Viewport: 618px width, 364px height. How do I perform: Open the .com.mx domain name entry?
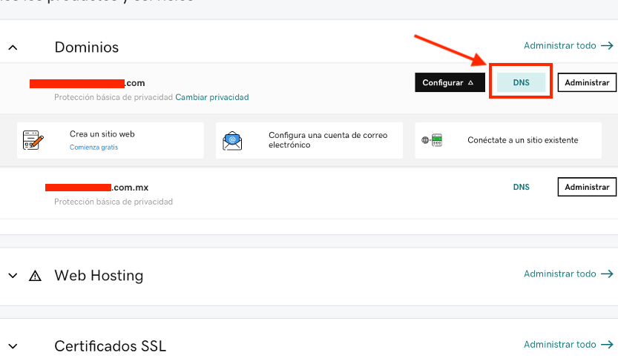coord(96,188)
